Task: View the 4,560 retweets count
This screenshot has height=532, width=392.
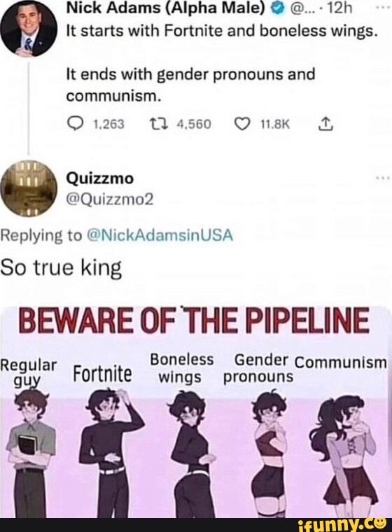Action: 194,124
